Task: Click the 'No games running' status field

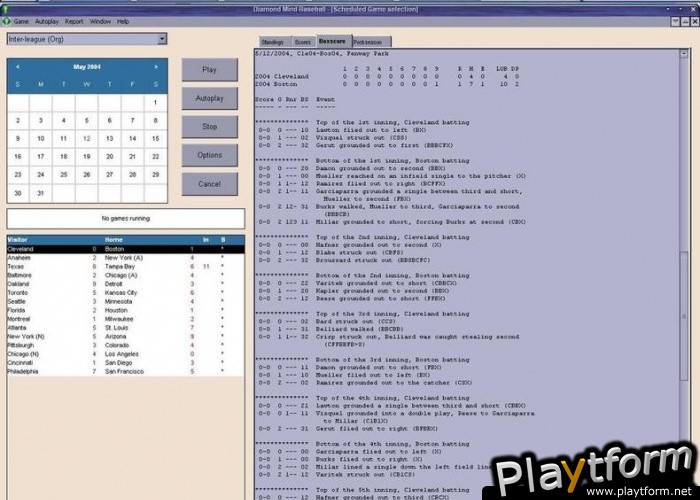Action: [125, 219]
